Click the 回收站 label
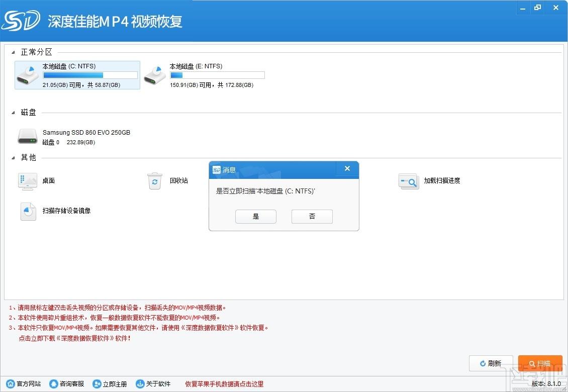 pos(179,180)
